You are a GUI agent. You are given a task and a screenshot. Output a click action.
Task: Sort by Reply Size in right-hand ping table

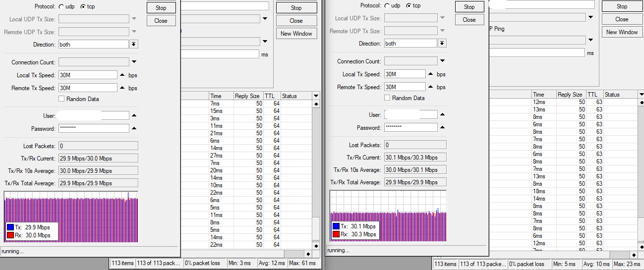tap(571, 94)
